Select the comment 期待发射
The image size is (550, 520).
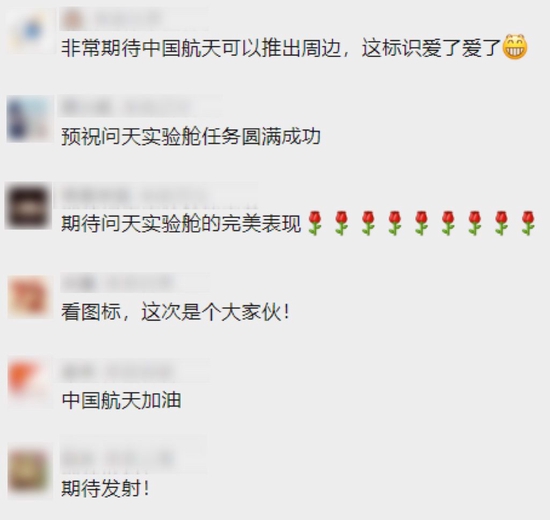point(105,488)
